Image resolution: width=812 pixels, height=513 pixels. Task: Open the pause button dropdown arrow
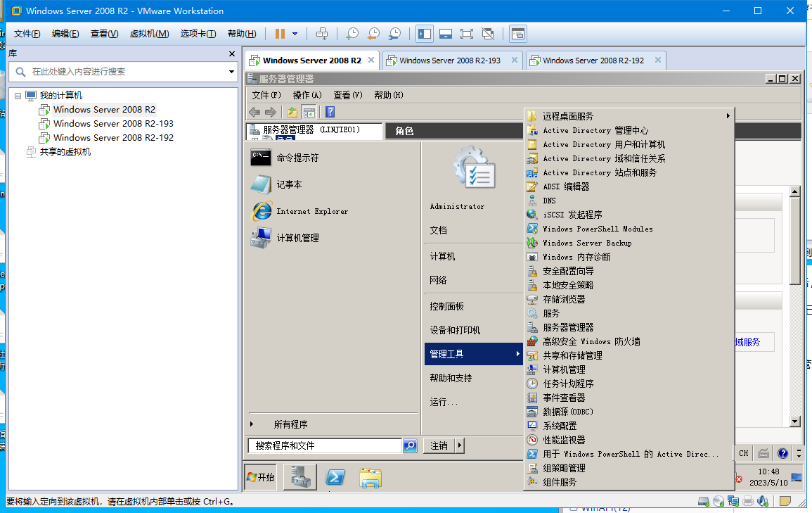click(295, 34)
